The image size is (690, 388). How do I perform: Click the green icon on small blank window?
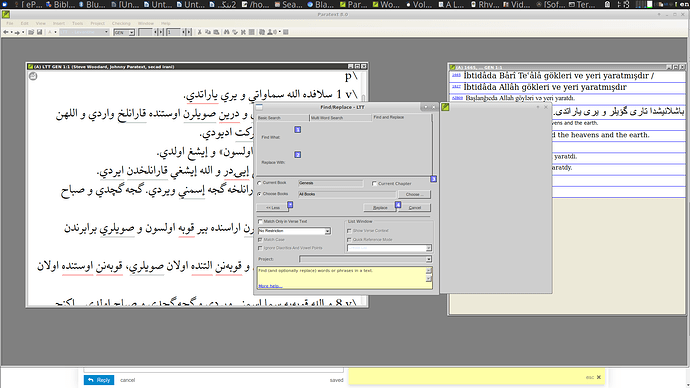click(445, 107)
